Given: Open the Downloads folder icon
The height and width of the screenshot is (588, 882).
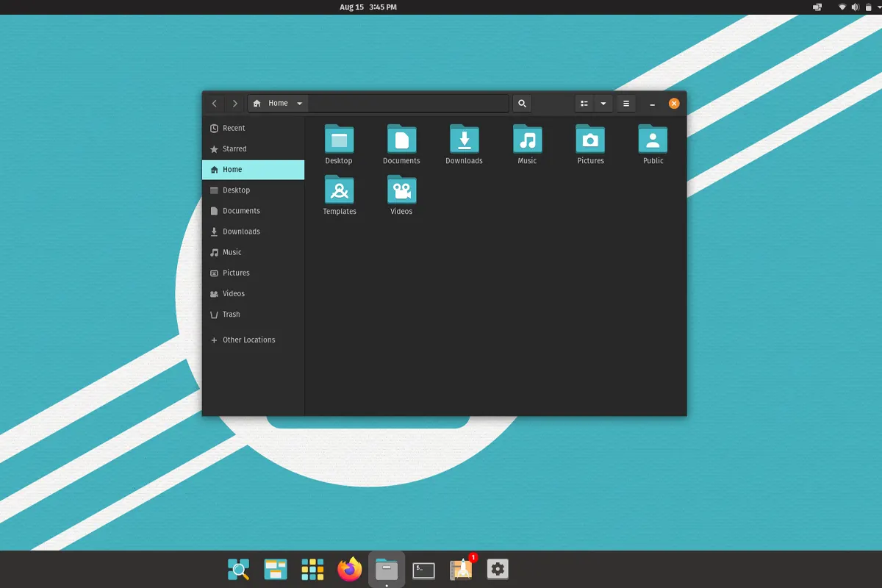Looking at the screenshot, I should tap(464, 140).
